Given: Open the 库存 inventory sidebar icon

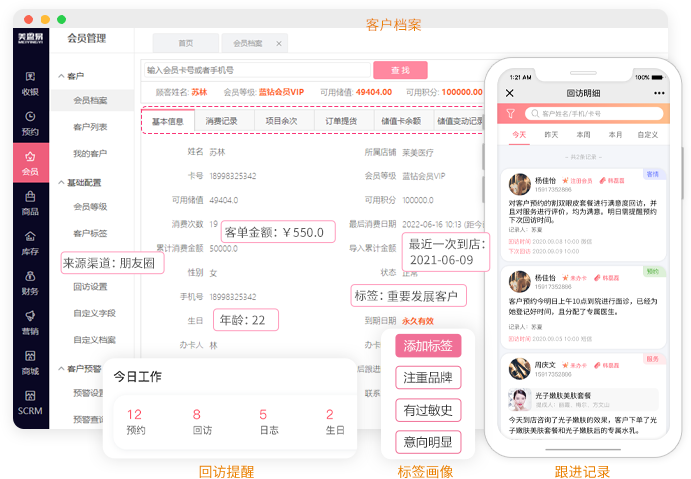Looking at the screenshot, I should click(30, 243).
